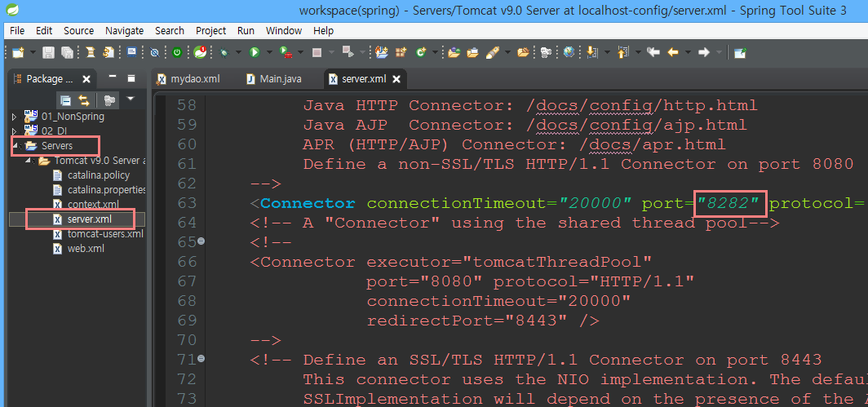
Task: Click the Save All toolbar icon
Action: click(x=67, y=52)
